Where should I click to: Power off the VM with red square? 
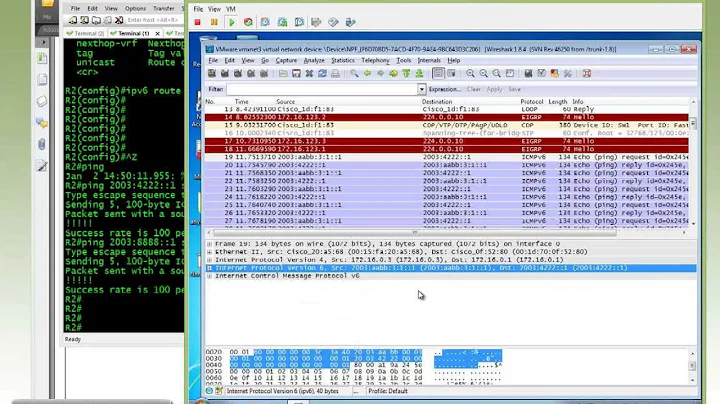click(197, 22)
